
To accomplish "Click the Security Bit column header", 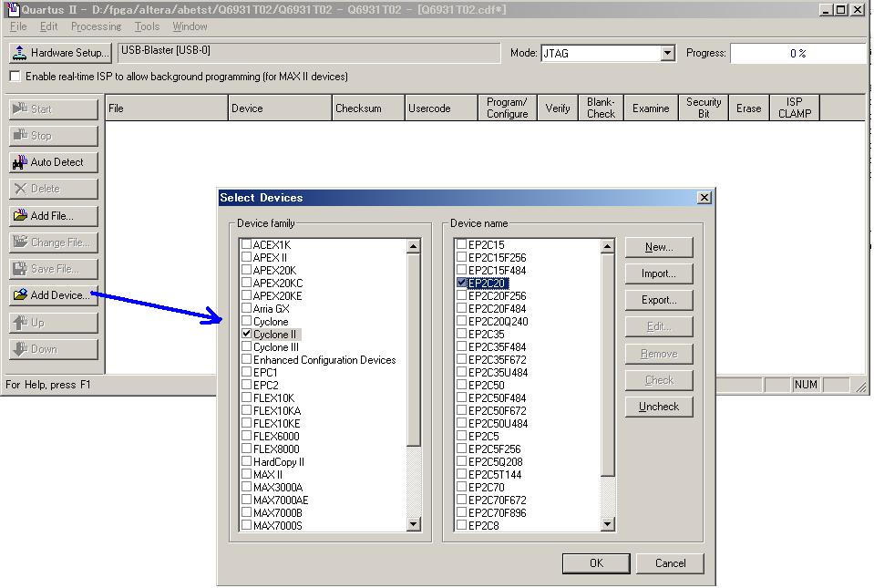I will (704, 108).
